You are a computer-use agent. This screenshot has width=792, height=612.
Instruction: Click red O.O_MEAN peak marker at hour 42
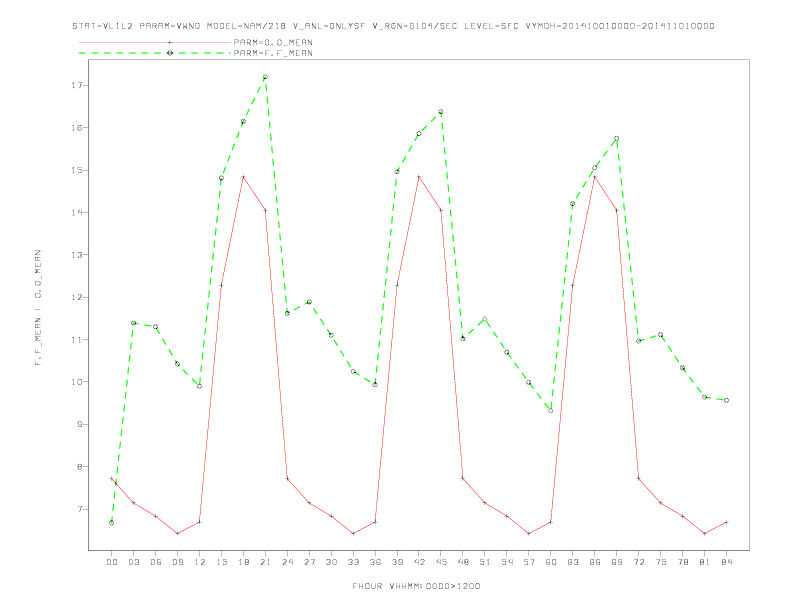coord(419,177)
